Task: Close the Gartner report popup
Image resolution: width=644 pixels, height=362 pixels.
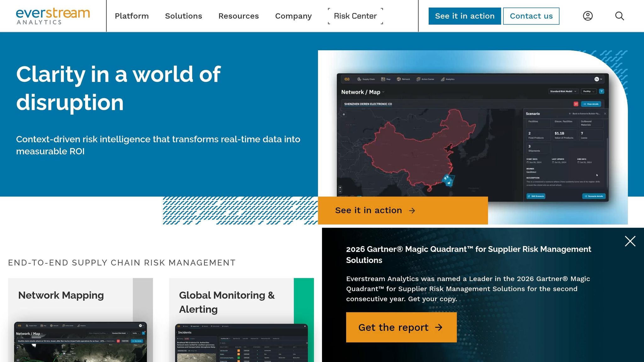Action: tap(630, 241)
